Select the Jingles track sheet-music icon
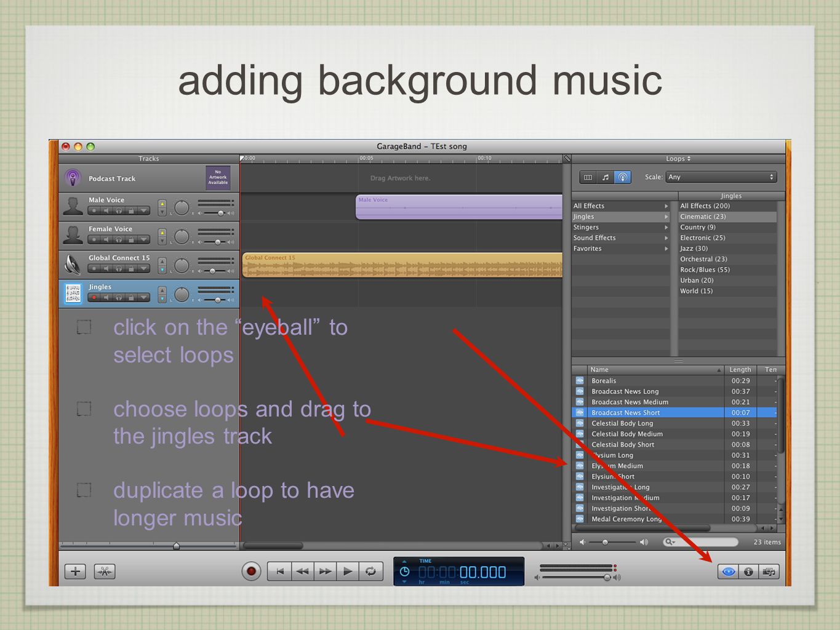840x630 pixels. 73,293
